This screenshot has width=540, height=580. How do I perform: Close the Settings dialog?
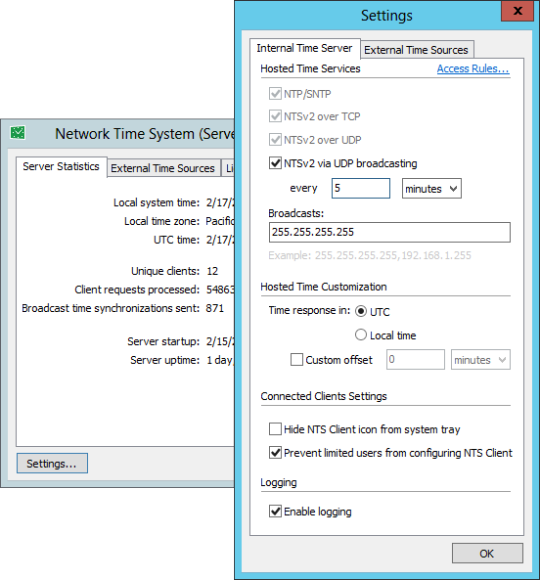tap(517, 11)
